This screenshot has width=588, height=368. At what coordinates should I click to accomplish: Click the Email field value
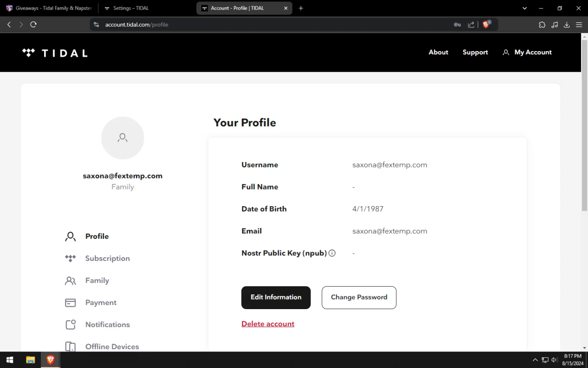(390, 231)
